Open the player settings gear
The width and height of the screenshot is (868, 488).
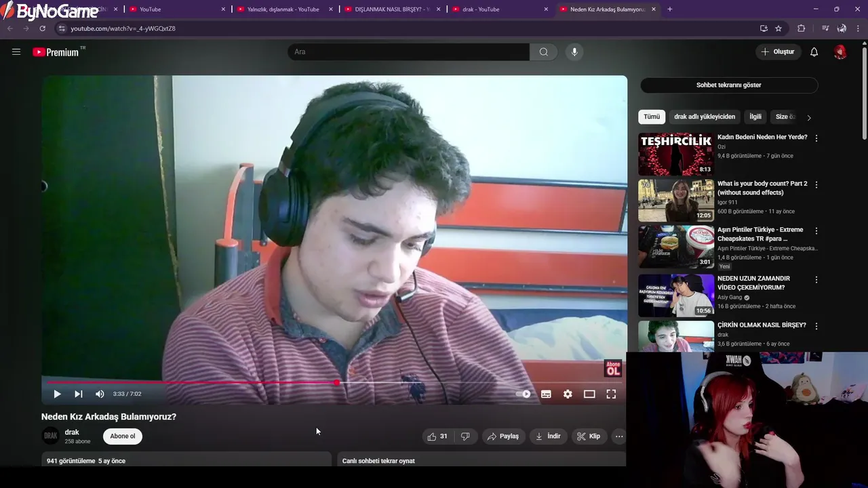pyautogui.click(x=568, y=394)
